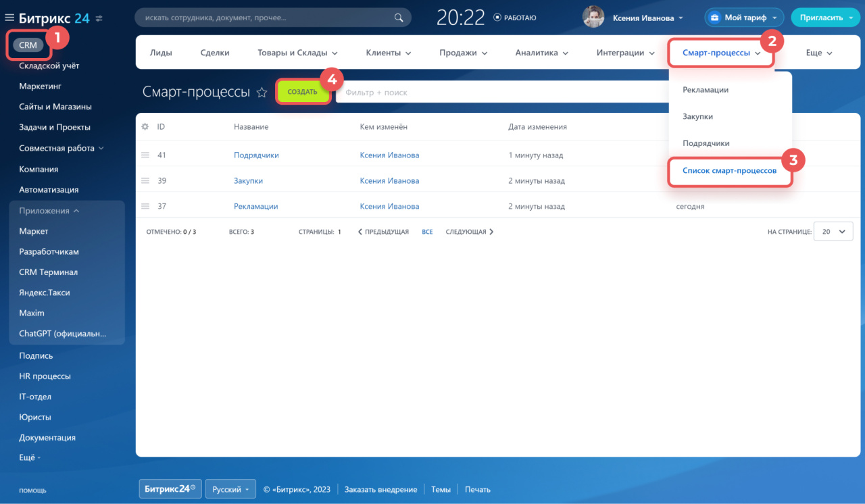865x504 pixels.
Task: Go to the СЛЕДУЮЩАЯ page
Action: tap(470, 232)
